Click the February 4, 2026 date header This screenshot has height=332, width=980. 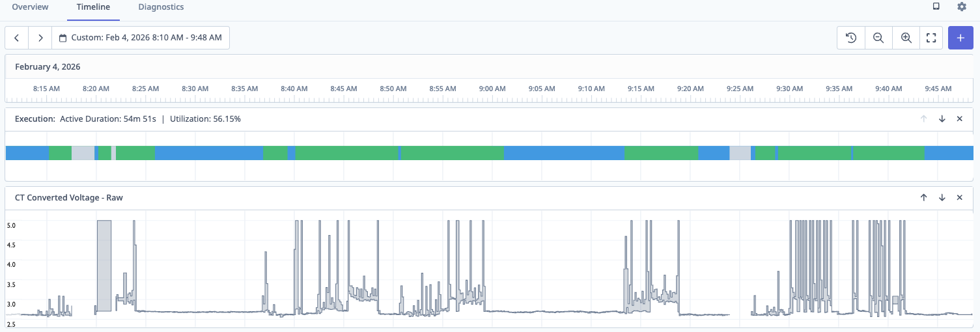pyautogui.click(x=48, y=66)
